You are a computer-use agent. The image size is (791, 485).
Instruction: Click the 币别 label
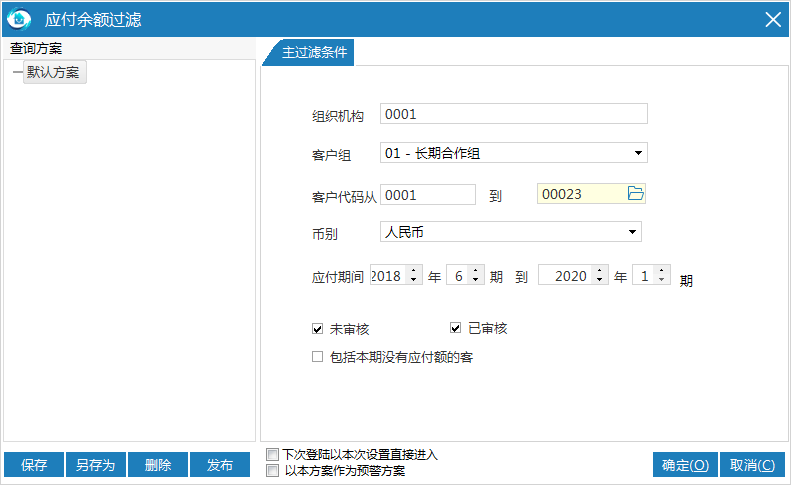325,234
